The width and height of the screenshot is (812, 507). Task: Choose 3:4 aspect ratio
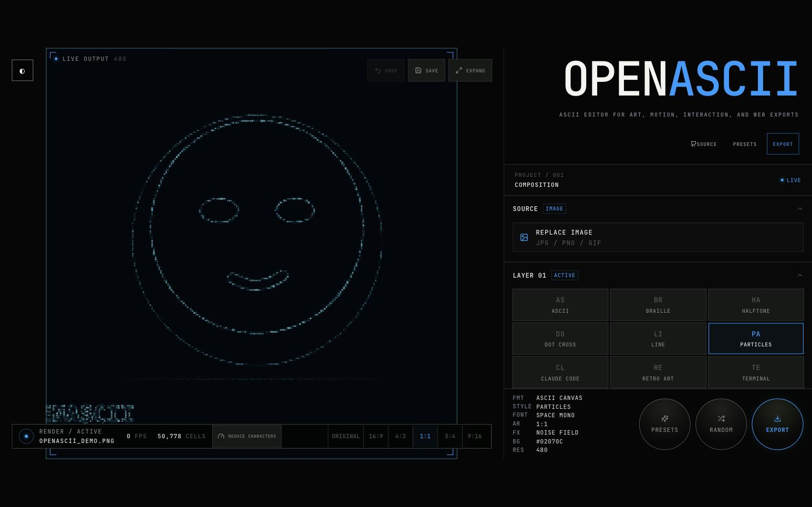click(450, 436)
